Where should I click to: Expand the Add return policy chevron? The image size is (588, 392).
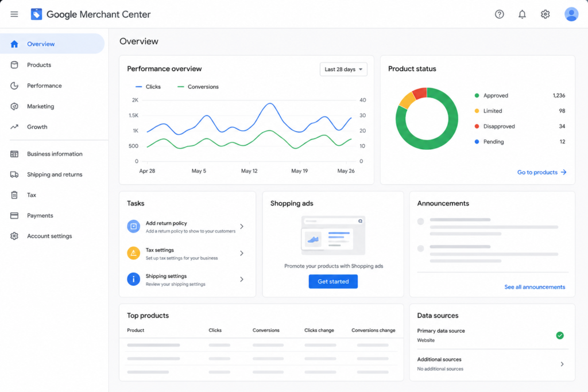point(242,226)
